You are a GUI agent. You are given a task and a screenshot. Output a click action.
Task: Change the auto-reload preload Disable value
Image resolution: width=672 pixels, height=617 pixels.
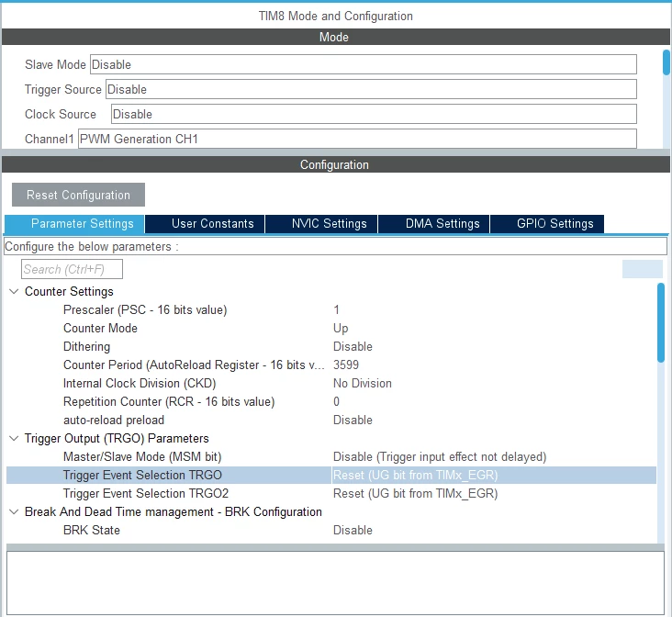(x=494, y=420)
